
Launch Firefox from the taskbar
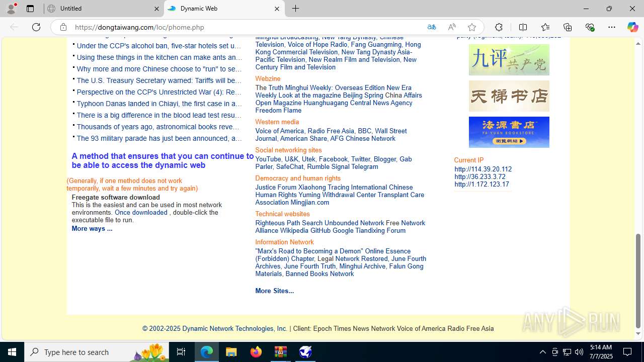(256, 352)
